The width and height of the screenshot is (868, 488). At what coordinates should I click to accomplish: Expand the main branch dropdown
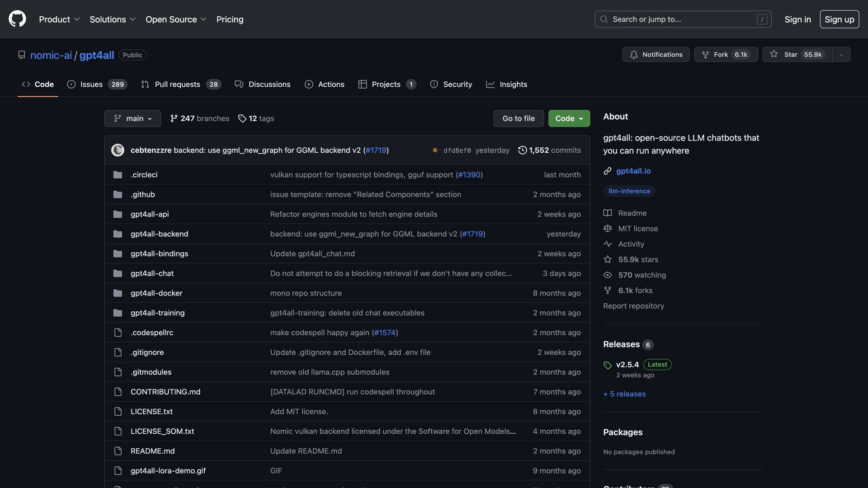132,118
